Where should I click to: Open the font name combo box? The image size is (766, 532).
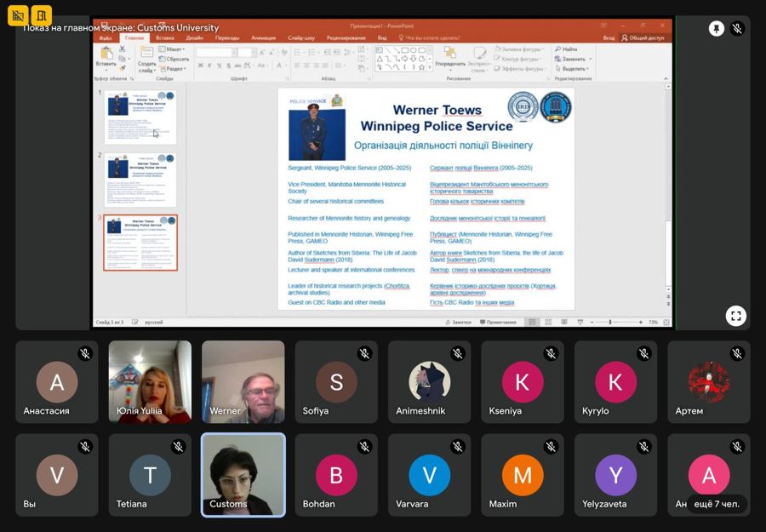(x=216, y=52)
